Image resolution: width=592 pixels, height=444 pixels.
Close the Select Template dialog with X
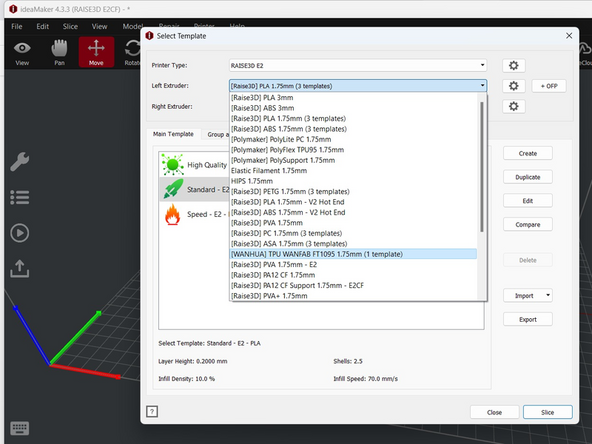click(x=569, y=35)
